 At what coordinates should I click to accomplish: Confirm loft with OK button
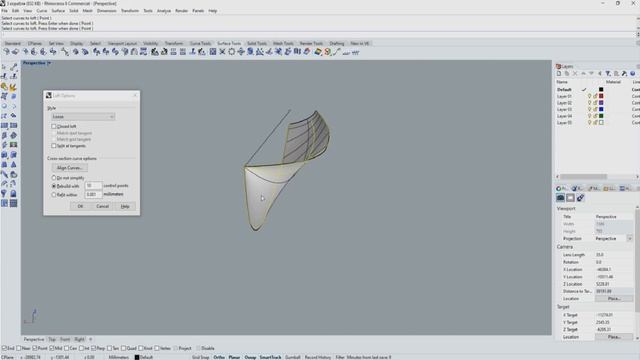tap(80, 207)
